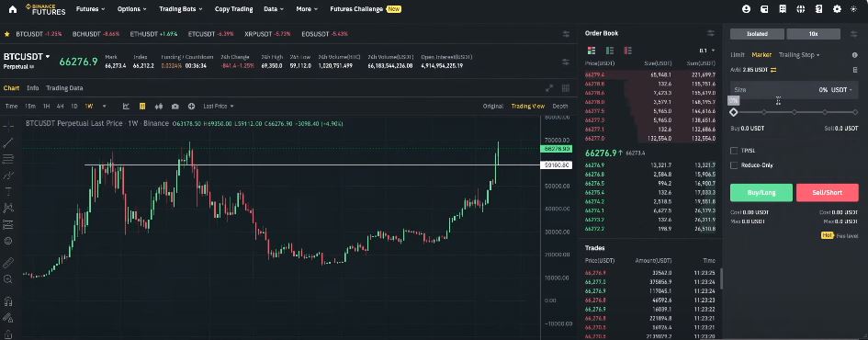
Task: Take a chart snapshot with camera icon
Action: (175, 107)
